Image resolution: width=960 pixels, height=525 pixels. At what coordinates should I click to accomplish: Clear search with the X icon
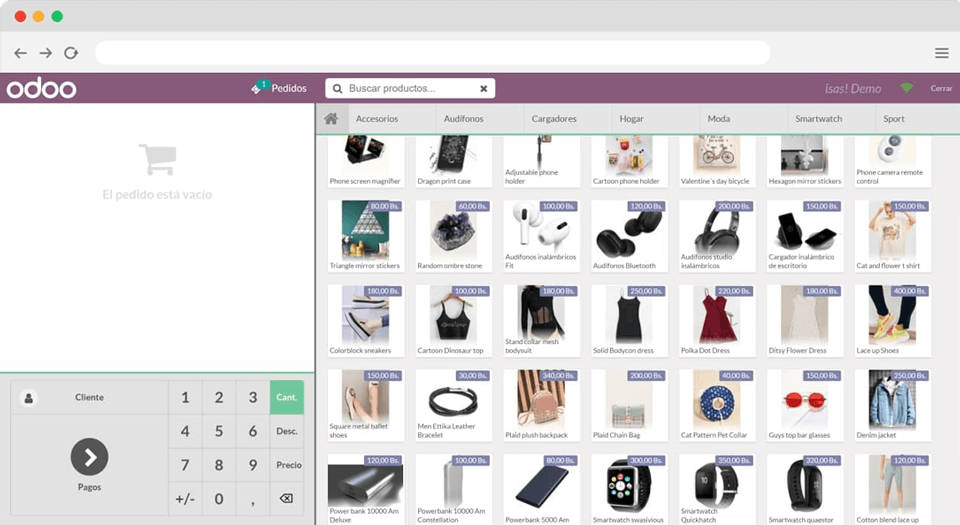tap(483, 89)
